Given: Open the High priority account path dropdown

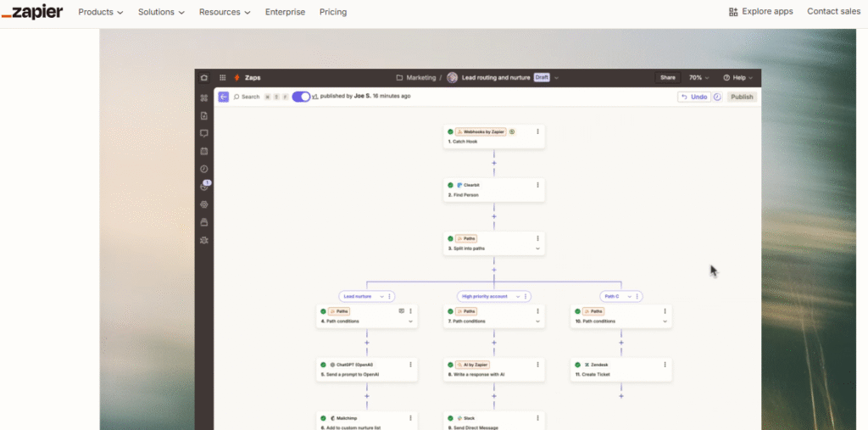Looking at the screenshot, I should coord(518,297).
